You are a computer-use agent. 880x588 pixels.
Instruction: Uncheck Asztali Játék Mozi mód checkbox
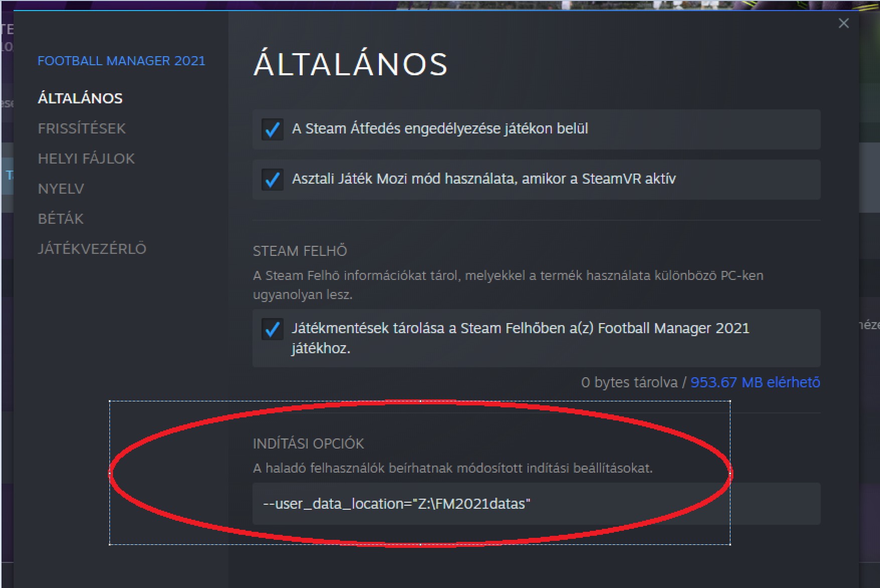click(x=273, y=179)
